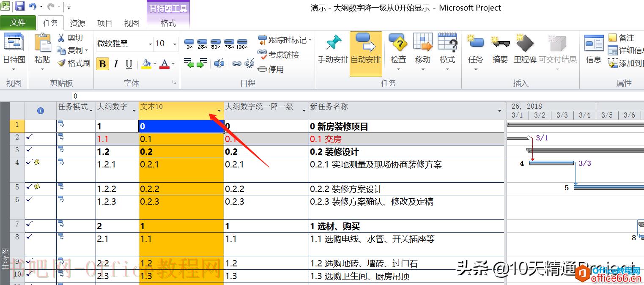Switch to the 项目 (Project) tab
The height and width of the screenshot is (285, 644).
(105, 23)
